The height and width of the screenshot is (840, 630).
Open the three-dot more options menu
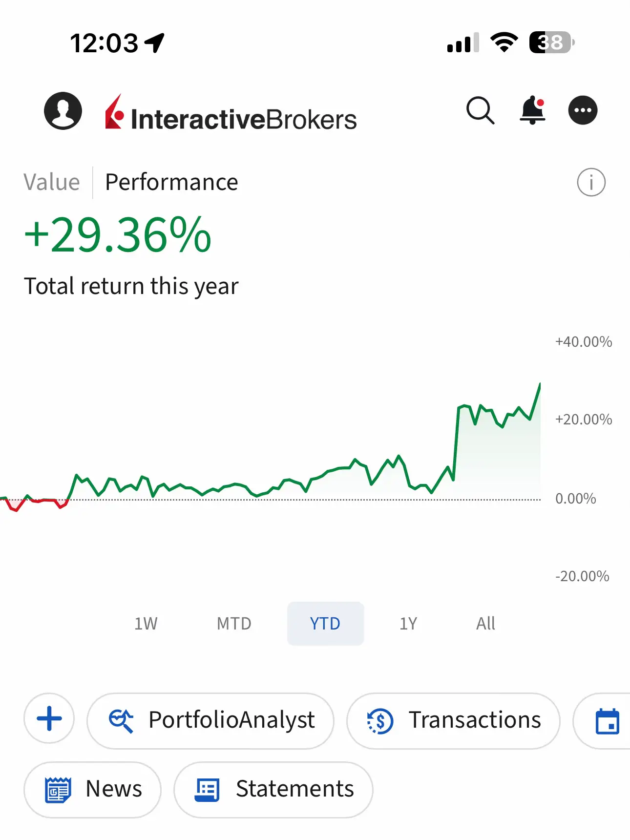point(583,110)
